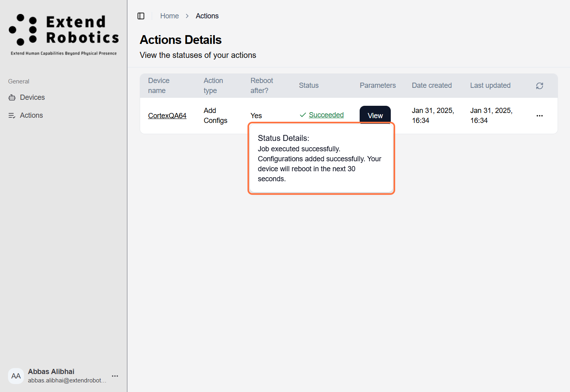Viewport: 570px width, 392px height.
Task: Toggle the sidebar panel icon
Action: point(141,16)
